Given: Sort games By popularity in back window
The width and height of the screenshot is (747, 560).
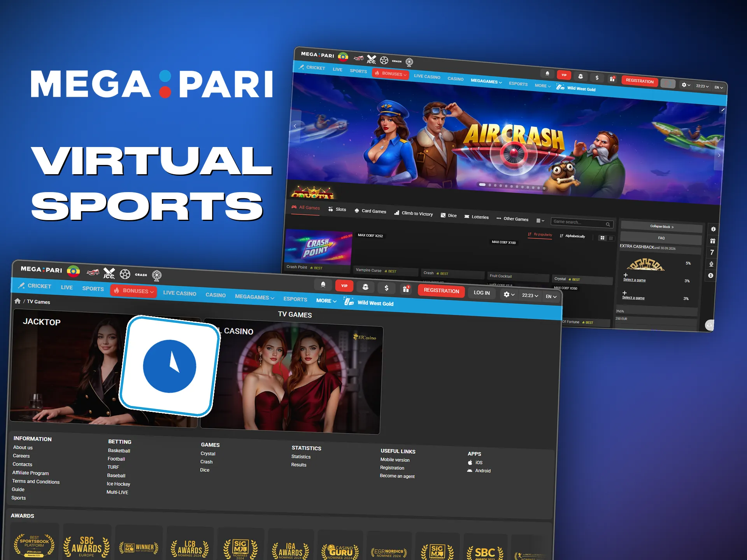Looking at the screenshot, I should 540,234.
